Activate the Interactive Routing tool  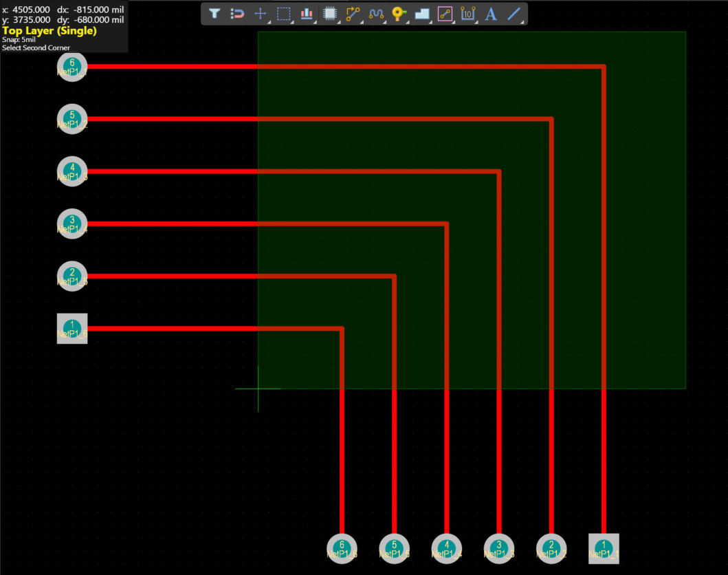pos(353,14)
